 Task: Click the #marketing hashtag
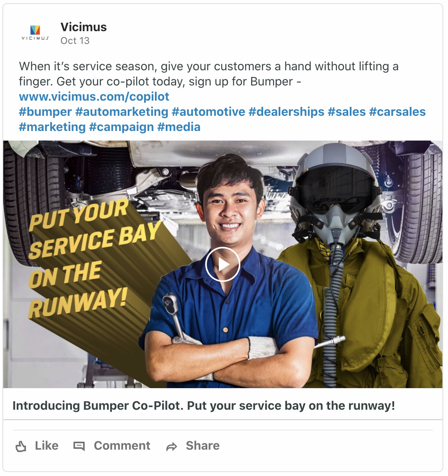52,127
